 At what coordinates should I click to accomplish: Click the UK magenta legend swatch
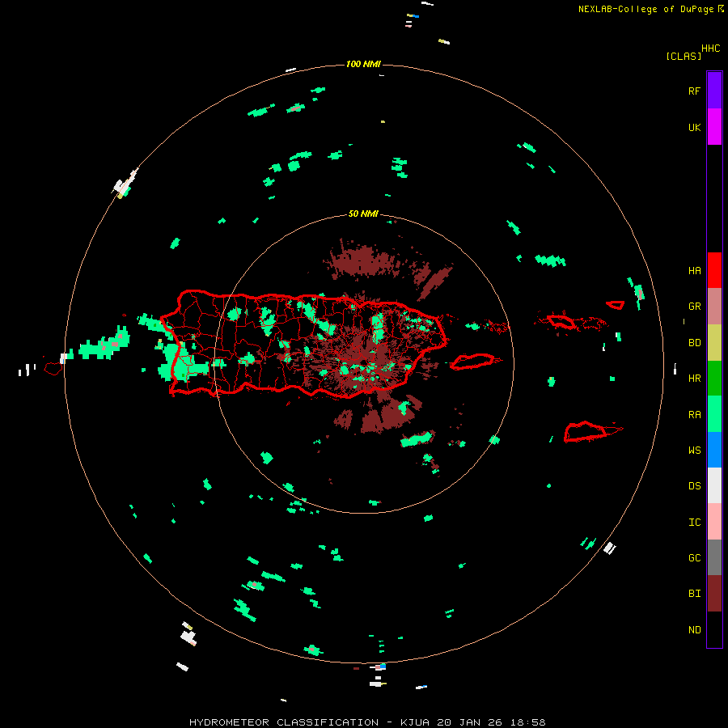[714, 127]
